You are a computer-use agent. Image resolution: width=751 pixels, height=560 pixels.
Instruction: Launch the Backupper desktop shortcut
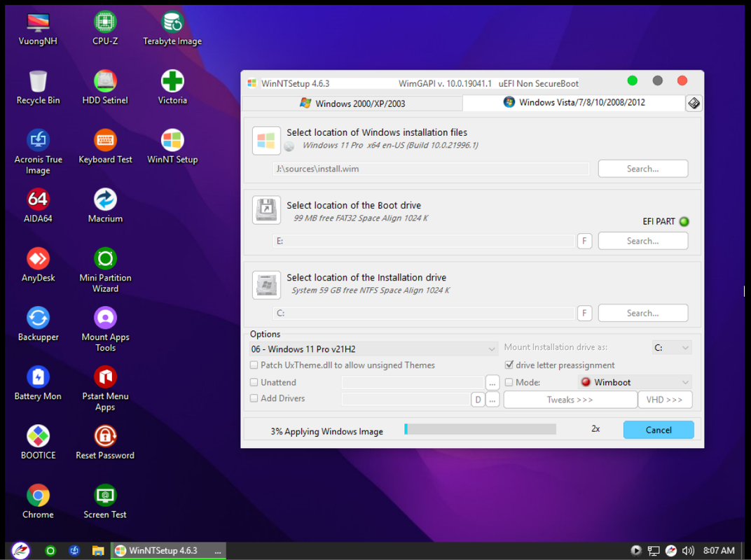click(x=38, y=324)
